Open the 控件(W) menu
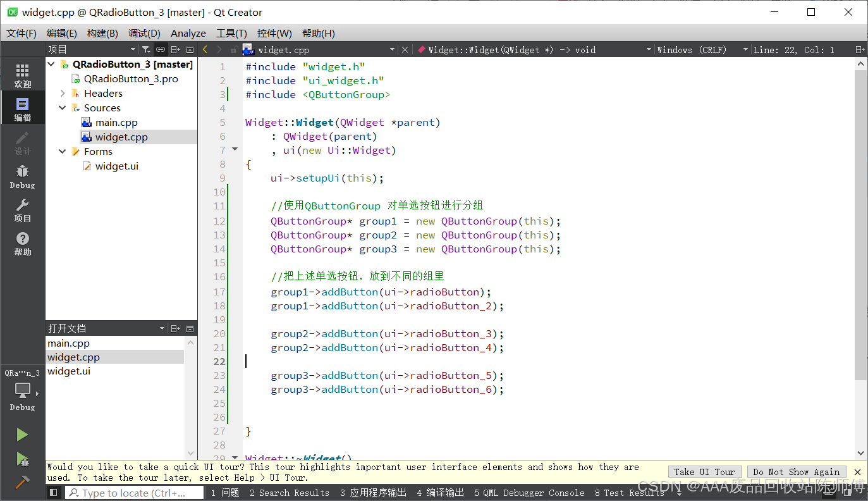The width and height of the screenshot is (868, 501). 274,33
